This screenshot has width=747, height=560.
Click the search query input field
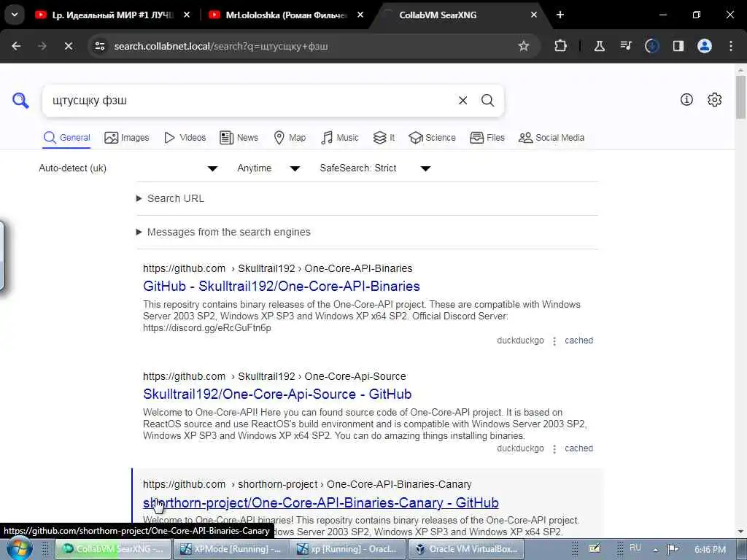coord(250,101)
